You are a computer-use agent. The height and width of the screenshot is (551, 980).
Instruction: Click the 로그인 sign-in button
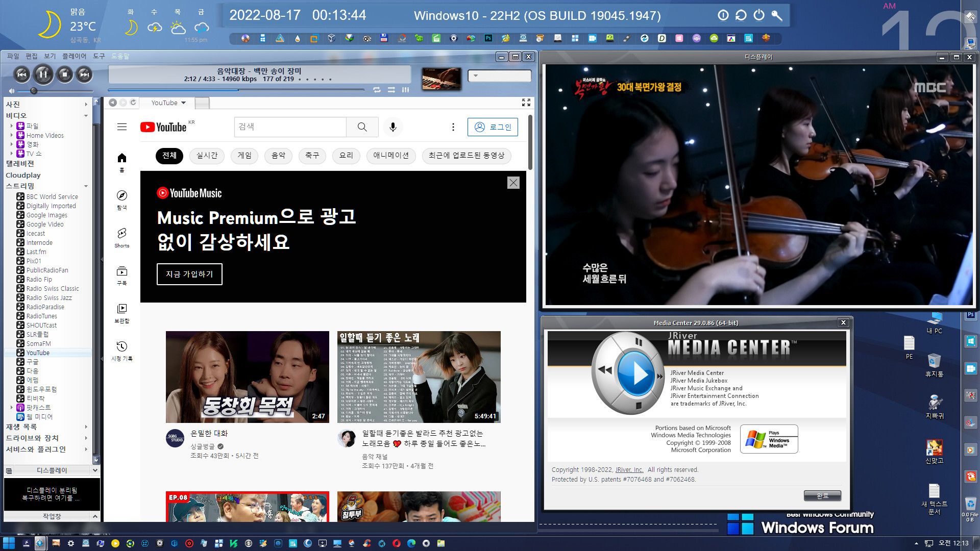pyautogui.click(x=493, y=127)
